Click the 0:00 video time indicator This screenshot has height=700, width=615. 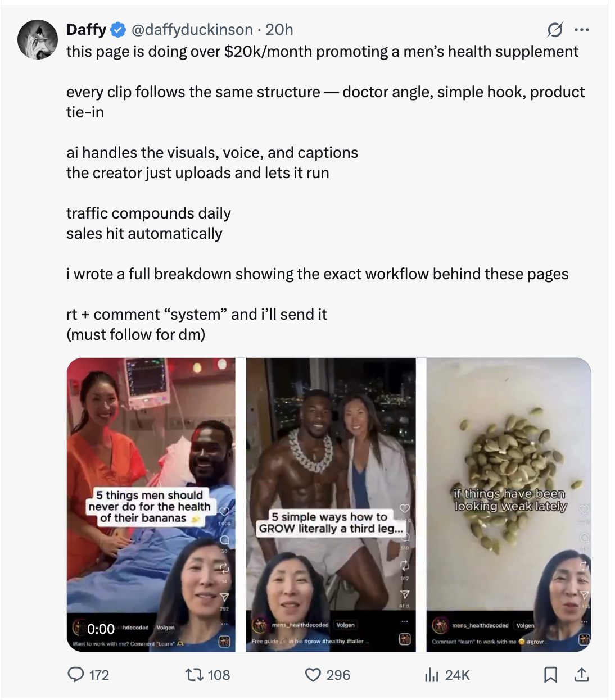pyautogui.click(x=101, y=629)
